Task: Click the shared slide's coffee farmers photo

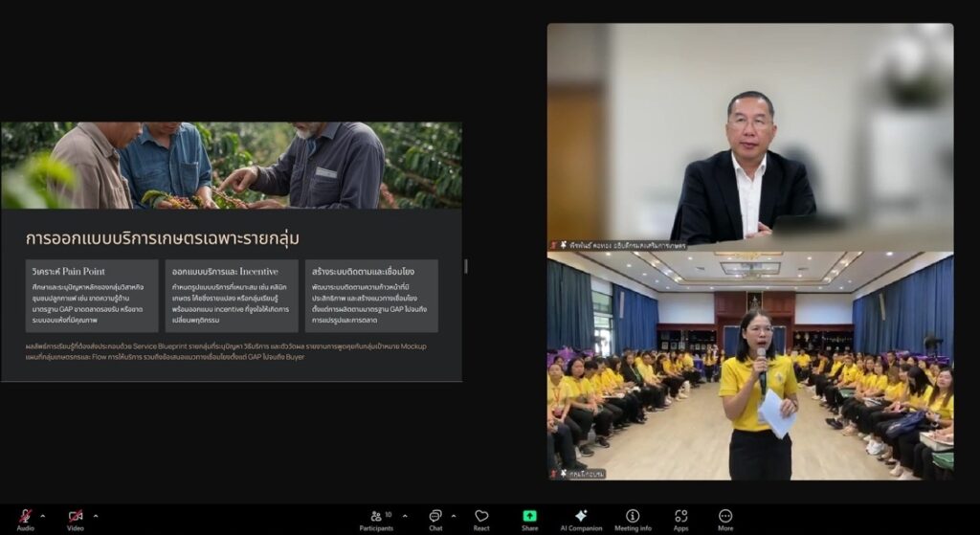Action: click(232, 166)
